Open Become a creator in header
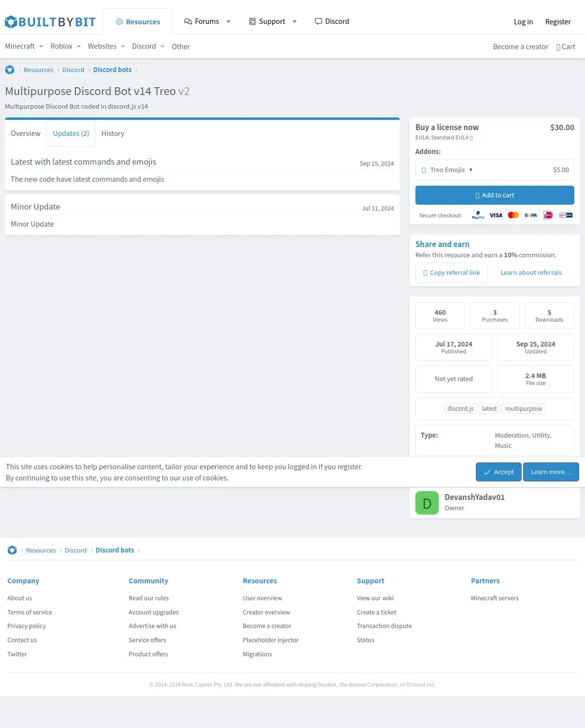This screenshot has width=585, height=728. click(x=521, y=47)
